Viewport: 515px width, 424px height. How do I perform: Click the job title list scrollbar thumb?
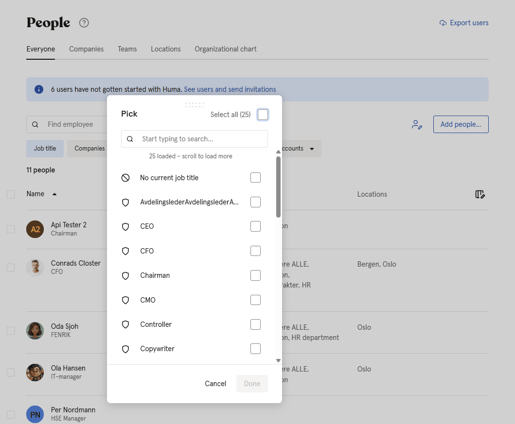pos(278,187)
